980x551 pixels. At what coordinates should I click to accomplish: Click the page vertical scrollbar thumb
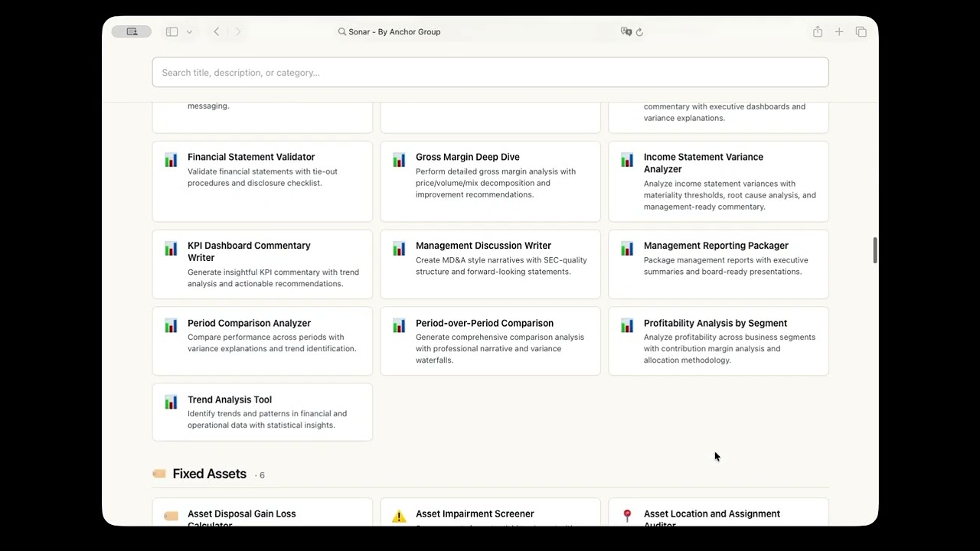[874, 250]
